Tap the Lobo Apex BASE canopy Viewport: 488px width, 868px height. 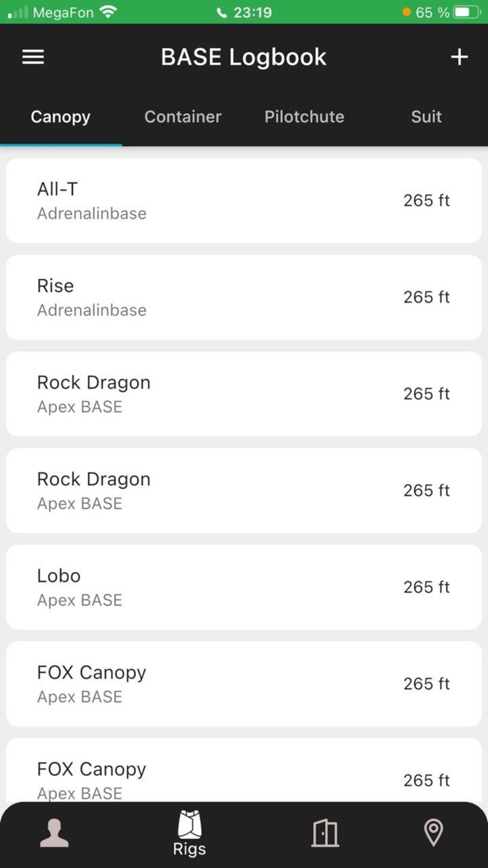click(244, 587)
